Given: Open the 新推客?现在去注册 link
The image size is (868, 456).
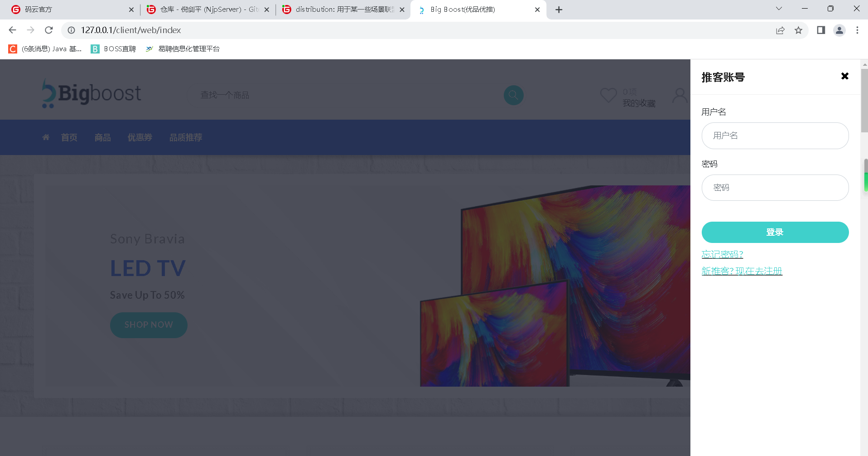Looking at the screenshot, I should (742, 271).
